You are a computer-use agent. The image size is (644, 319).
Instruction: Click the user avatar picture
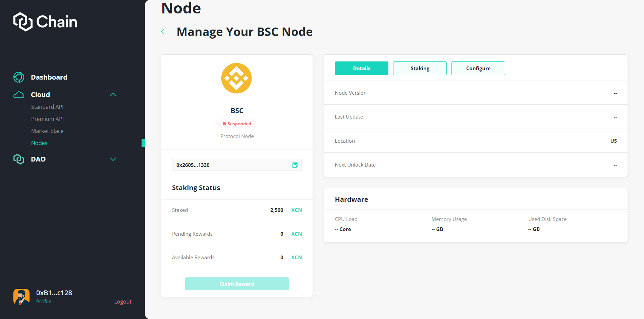click(21, 297)
